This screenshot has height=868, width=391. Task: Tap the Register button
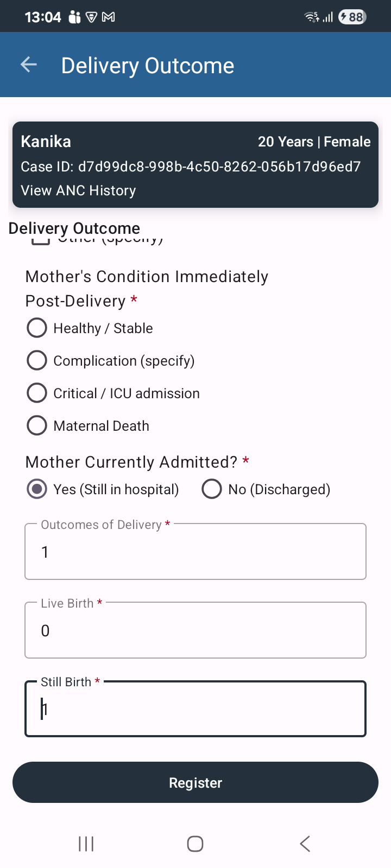click(195, 782)
